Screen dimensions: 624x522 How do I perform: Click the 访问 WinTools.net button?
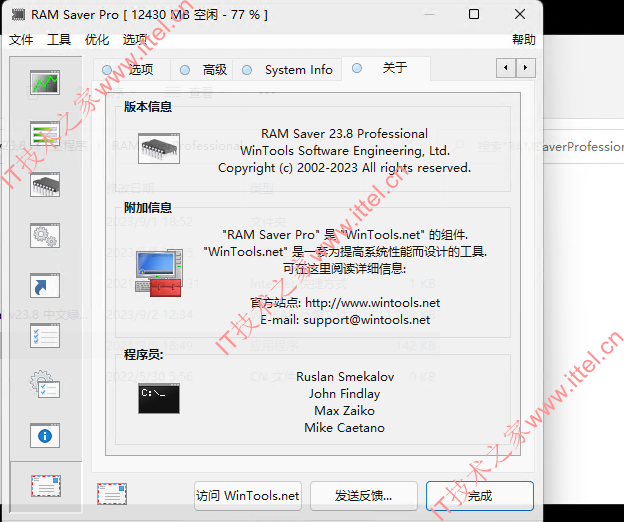coord(248,496)
